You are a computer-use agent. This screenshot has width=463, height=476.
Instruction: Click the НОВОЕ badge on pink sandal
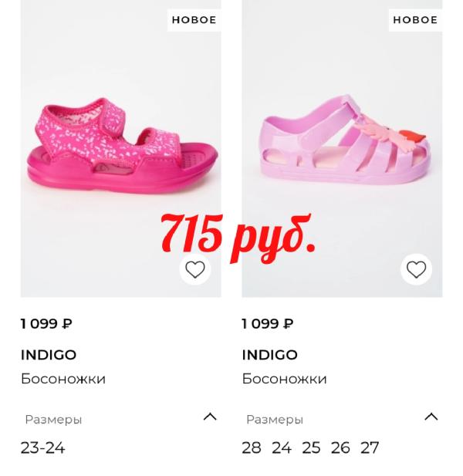(x=194, y=20)
